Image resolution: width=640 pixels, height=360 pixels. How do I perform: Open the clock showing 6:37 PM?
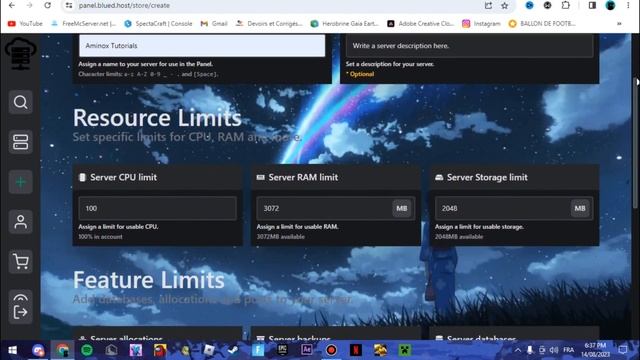tap(595, 350)
